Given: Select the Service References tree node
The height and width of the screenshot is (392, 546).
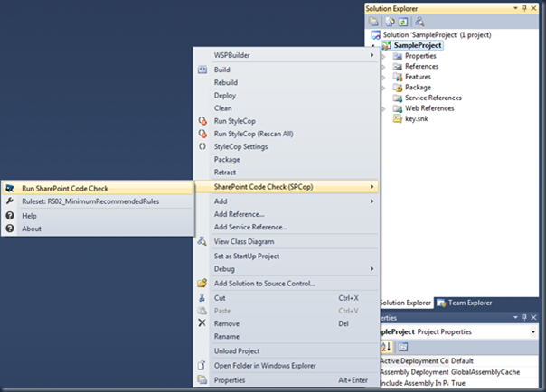Looking at the screenshot, I should [x=433, y=98].
